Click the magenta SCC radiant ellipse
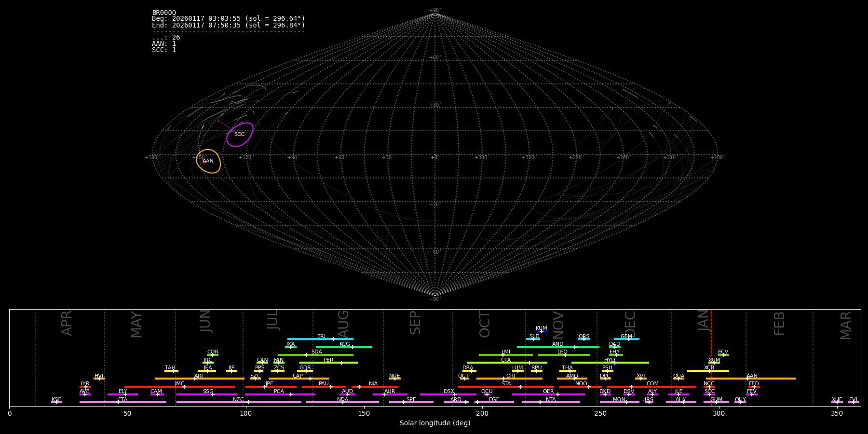The image size is (868, 434). tap(240, 135)
